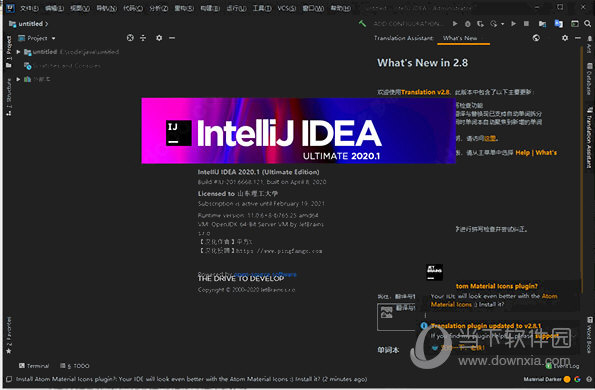Image resolution: width=595 pixels, height=390 pixels.
Task: Toggle the Structure side tool window
Action: point(9,97)
